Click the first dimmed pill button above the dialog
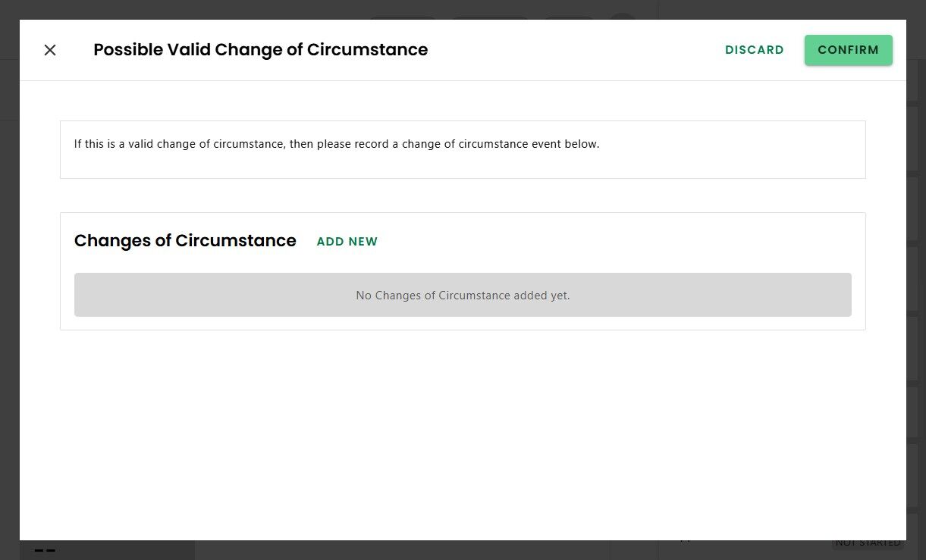Screen dimensions: 926x560 (x=403, y=16)
